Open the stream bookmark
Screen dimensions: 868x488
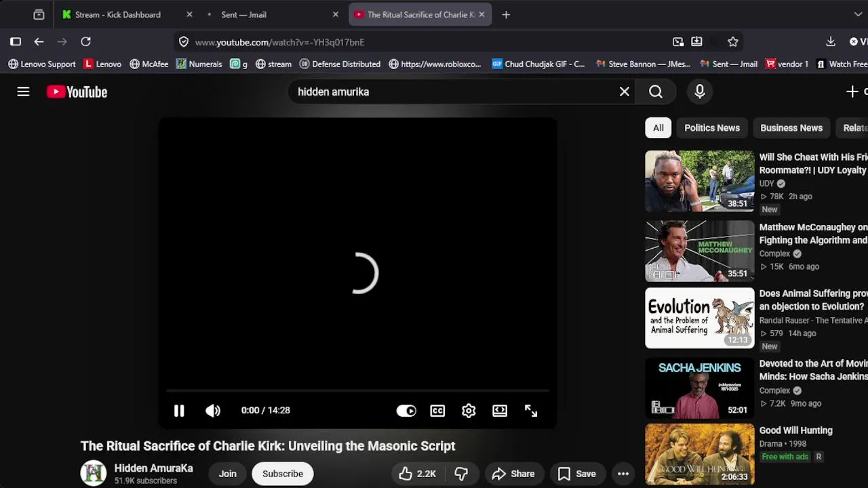(273, 64)
